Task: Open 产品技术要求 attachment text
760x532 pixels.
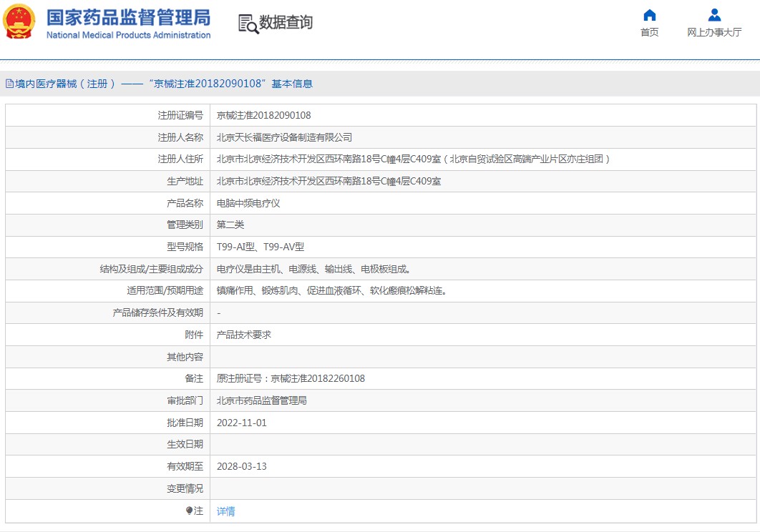Action: 244,335
